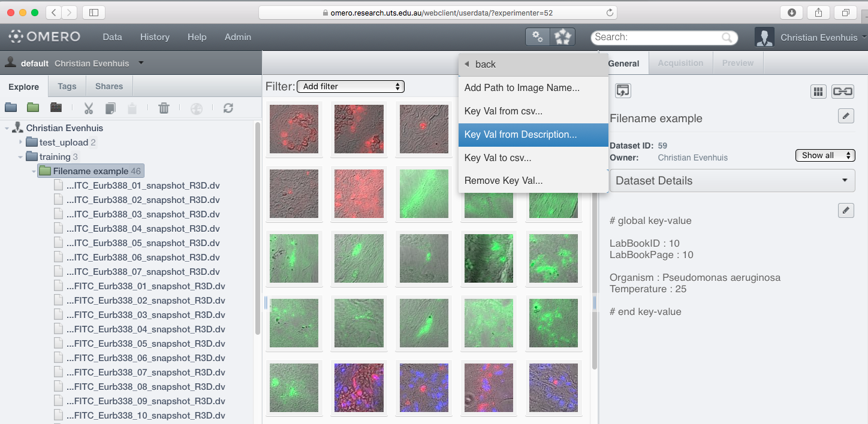Image resolution: width=868 pixels, height=424 pixels.
Task: Open the scripts gear menu in the header
Action: tap(538, 37)
